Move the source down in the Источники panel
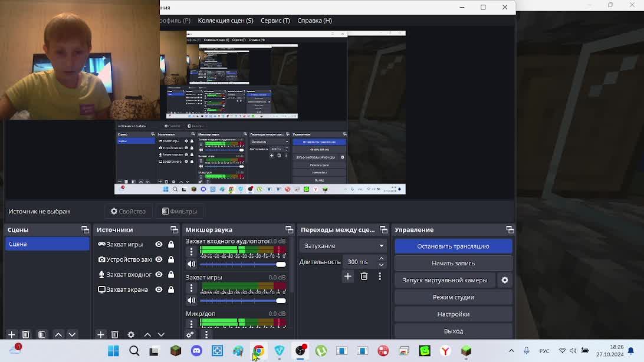The height and width of the screenshot is (362, 644). point(161,334)
